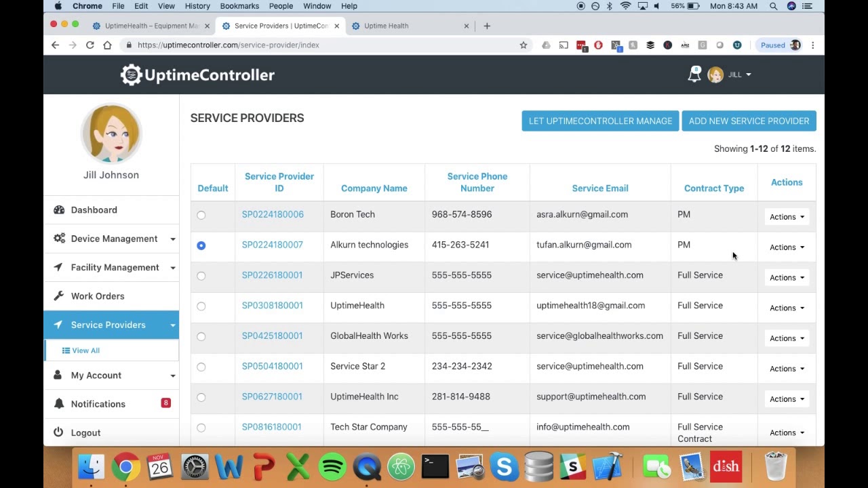Open System Preferences in the dock

click(195, 467)
